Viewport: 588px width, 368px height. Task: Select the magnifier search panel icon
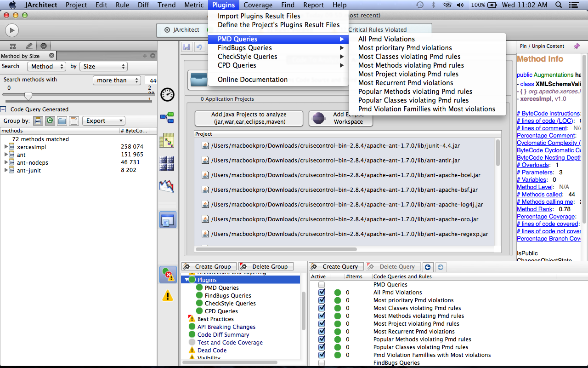(x=44, y=46)
